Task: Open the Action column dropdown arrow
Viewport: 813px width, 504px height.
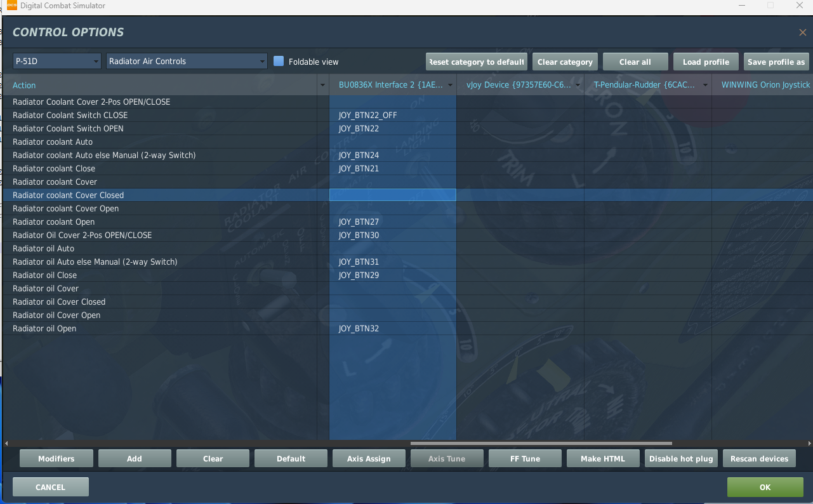Action: (x=322, y=85)
